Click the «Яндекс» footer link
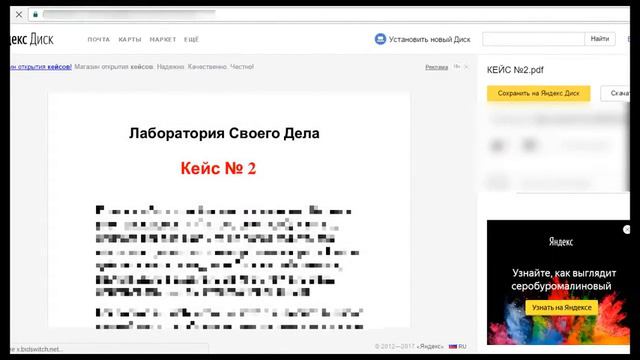This screenshot has width=640, height=360. click(x=430, y=347)
